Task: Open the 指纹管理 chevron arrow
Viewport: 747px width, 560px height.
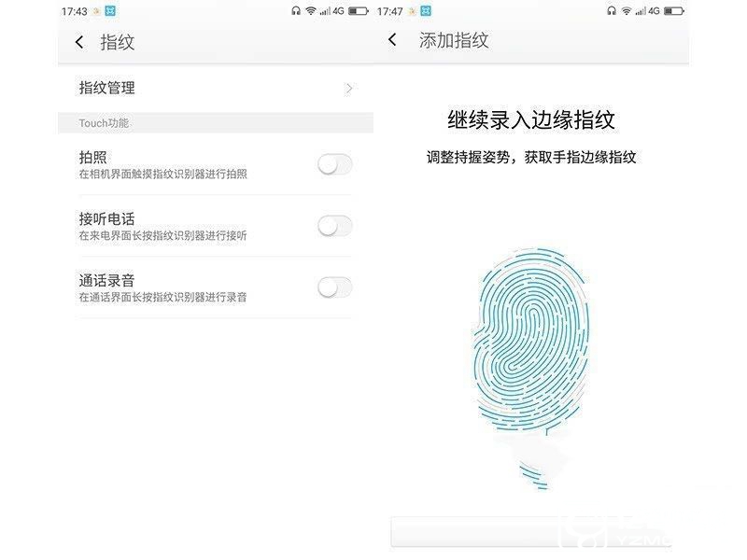Action: tap(349, 88)
